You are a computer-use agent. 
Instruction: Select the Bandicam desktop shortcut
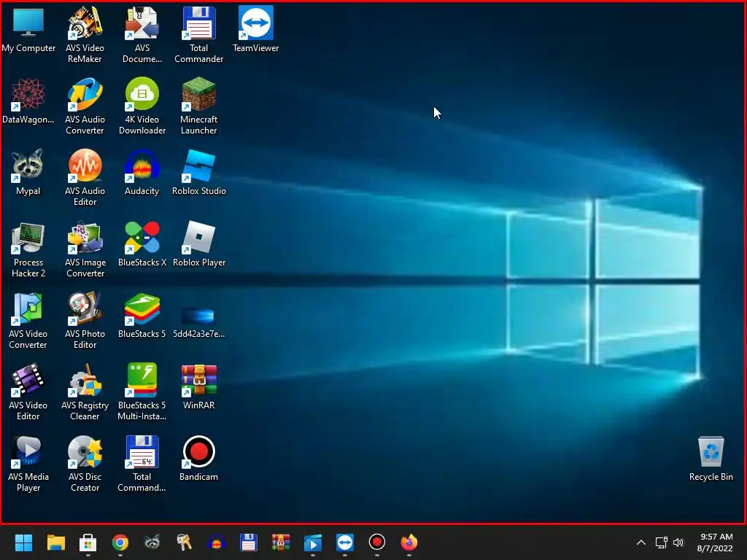pyautogui.click(x=198, y=458)
